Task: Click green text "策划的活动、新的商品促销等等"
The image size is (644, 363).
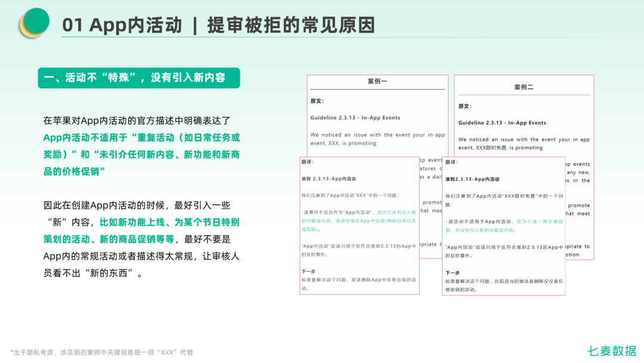Action: point(109,239)
